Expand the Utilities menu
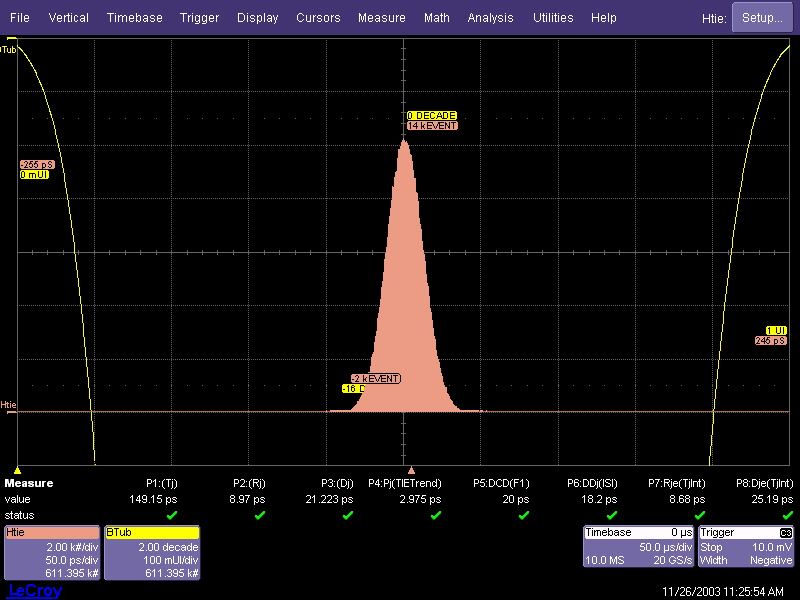Image resolution: width=800 pixels, height=600 pixels. pyautogui.click(x=553, y=18)
